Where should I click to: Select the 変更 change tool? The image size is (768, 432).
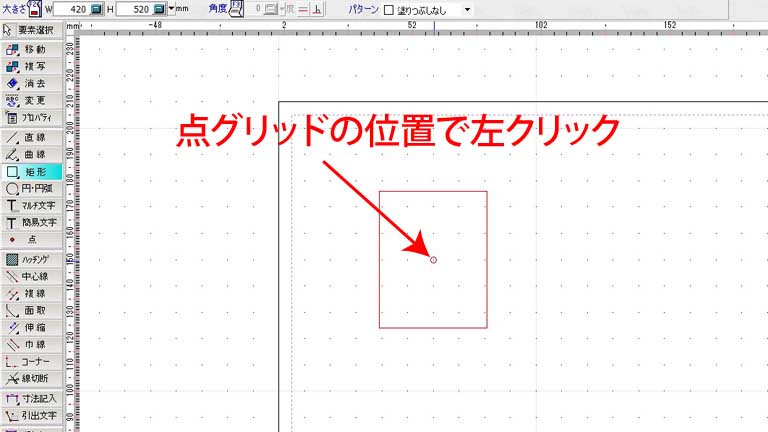(32, 101)
